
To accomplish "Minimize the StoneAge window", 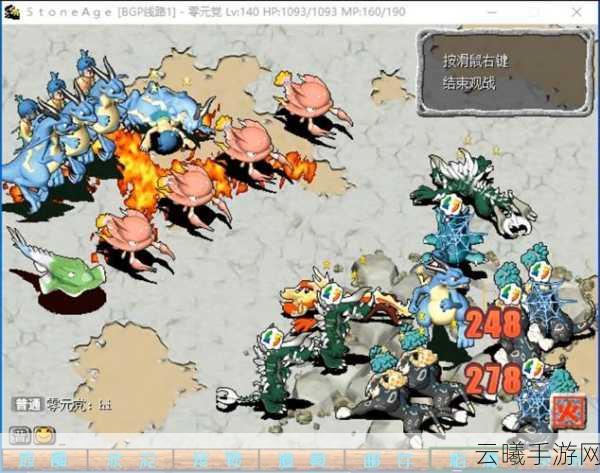I will [x=493, y=12].
